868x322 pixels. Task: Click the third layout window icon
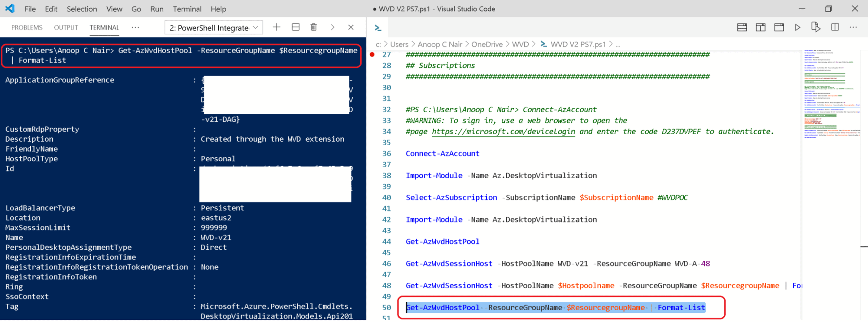tap(779, 27)
